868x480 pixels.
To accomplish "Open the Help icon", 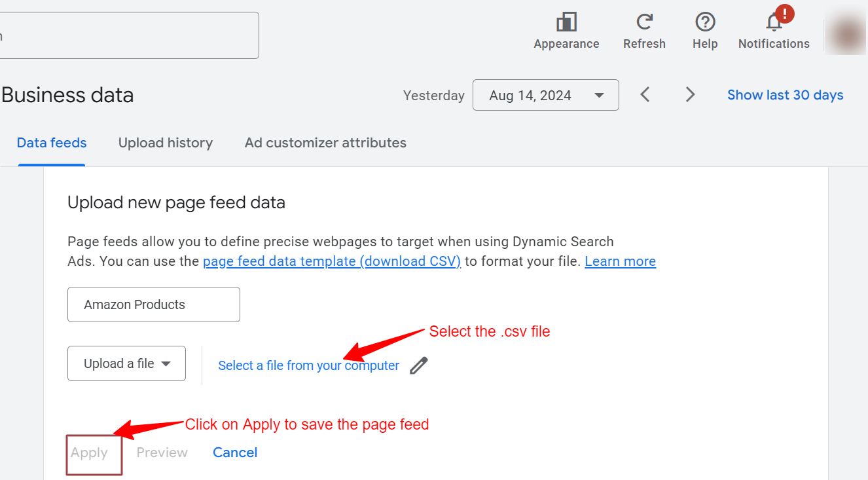I will tap(705, 22).
